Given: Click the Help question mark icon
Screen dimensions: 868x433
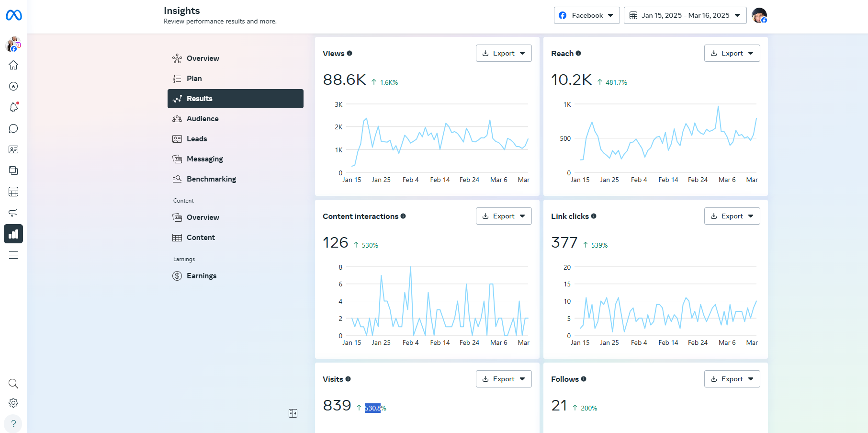Looking at the screenshot, I should (13, 423).
